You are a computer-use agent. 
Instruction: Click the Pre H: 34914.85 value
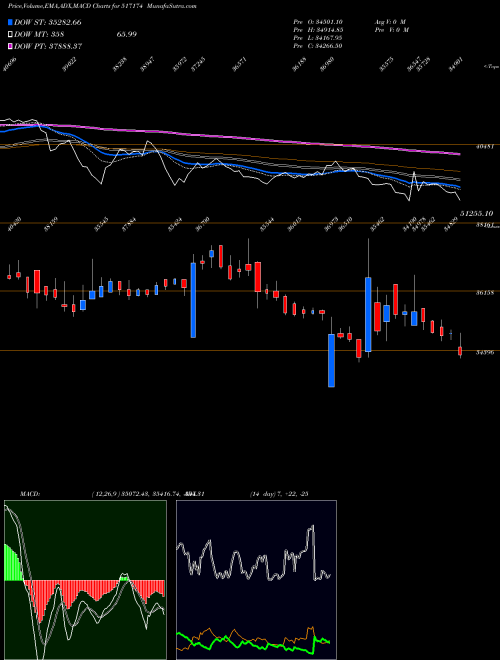pos(318,30)
